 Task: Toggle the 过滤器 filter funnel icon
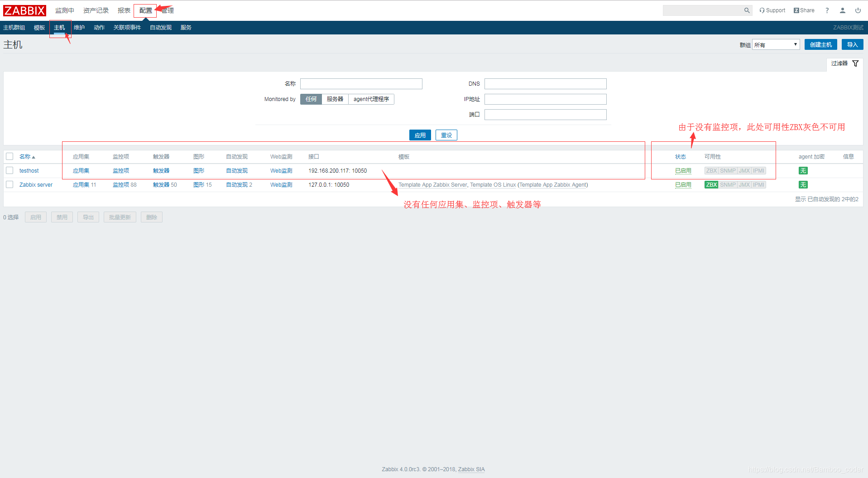tap(855, 63)
